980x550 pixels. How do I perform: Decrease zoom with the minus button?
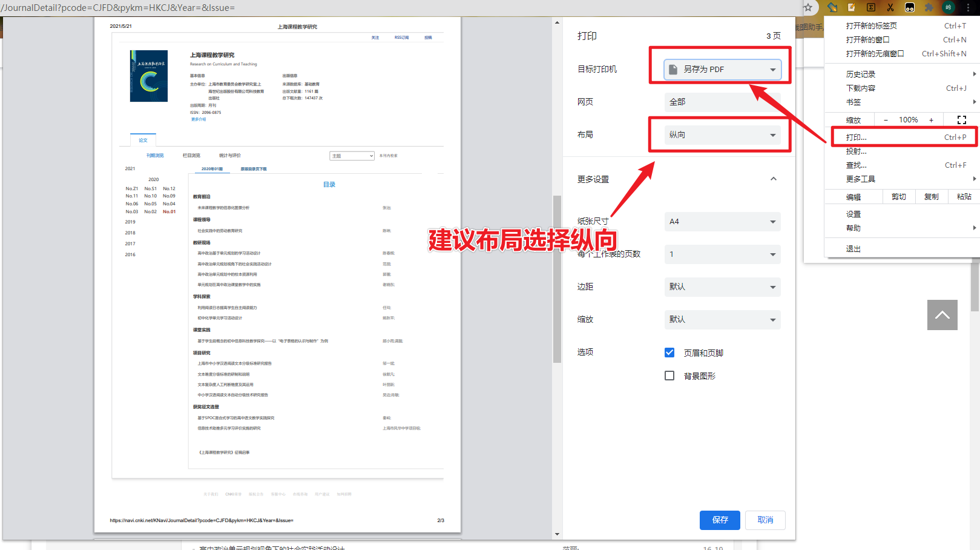click(x=886, y=120)
